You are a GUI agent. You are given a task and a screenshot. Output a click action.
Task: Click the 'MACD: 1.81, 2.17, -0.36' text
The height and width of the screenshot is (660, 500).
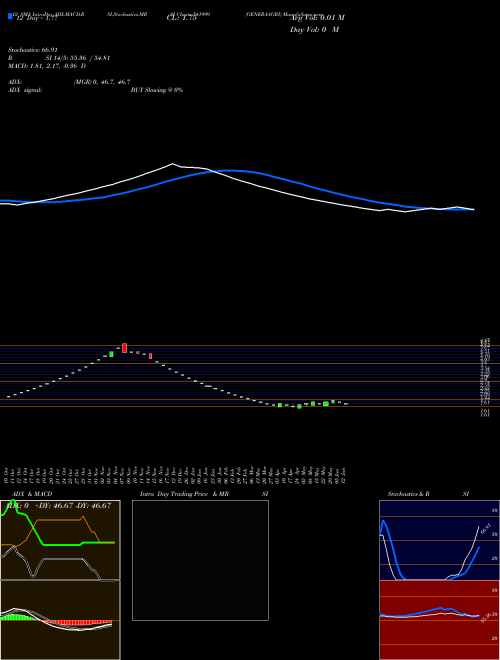[44, 66]
